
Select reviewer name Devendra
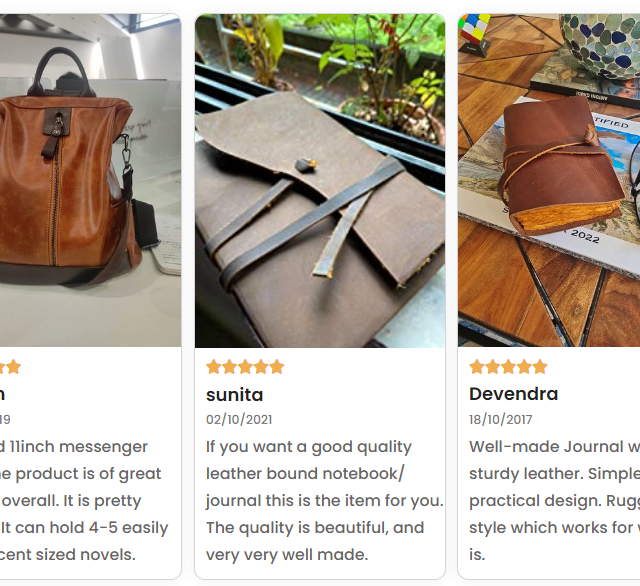click(513, 394)
